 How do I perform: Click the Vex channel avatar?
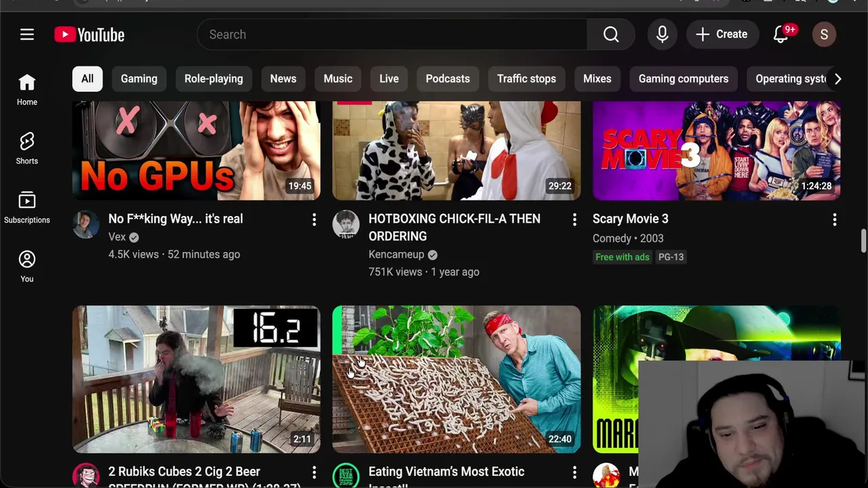86,224
